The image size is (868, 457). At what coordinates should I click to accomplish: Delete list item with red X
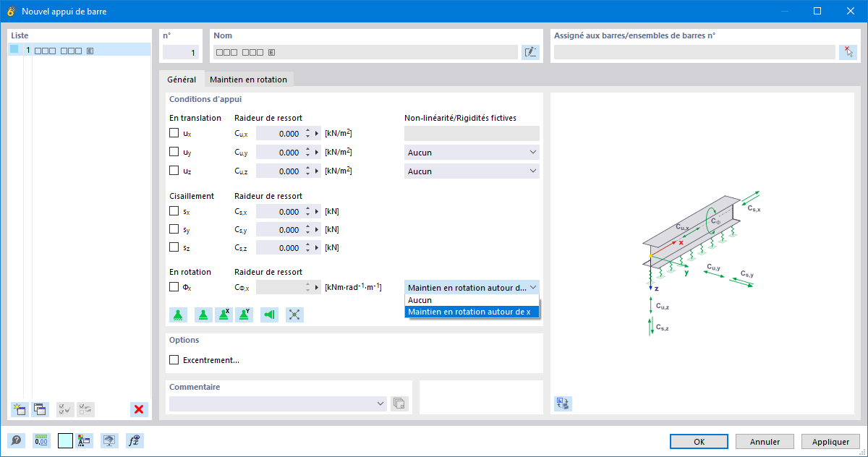(139, 409)
